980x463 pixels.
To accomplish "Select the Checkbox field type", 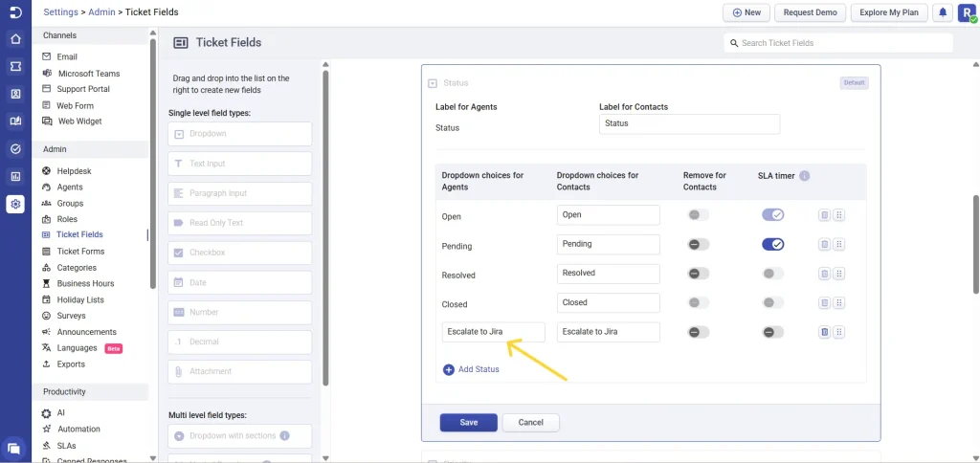I will pos(240,253).
